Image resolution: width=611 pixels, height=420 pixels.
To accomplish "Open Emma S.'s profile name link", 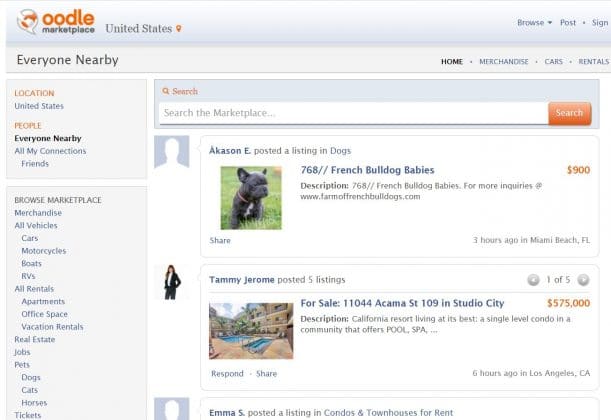I will click(x=227, y=413).
